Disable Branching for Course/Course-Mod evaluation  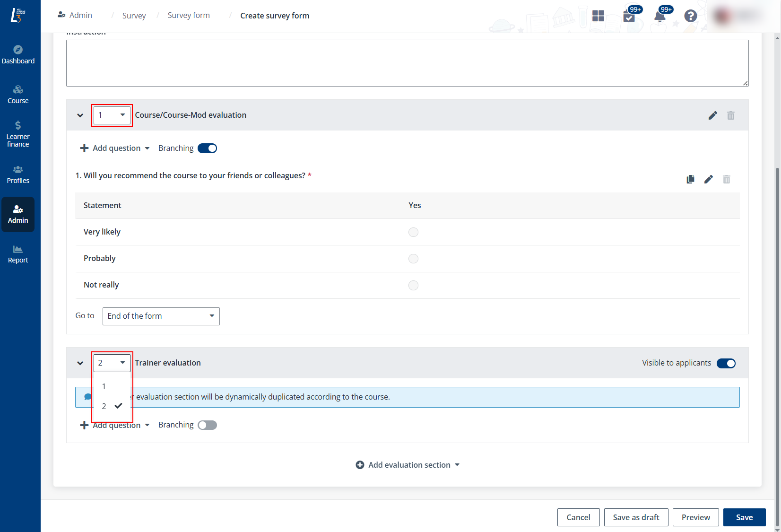pos(207,148)
